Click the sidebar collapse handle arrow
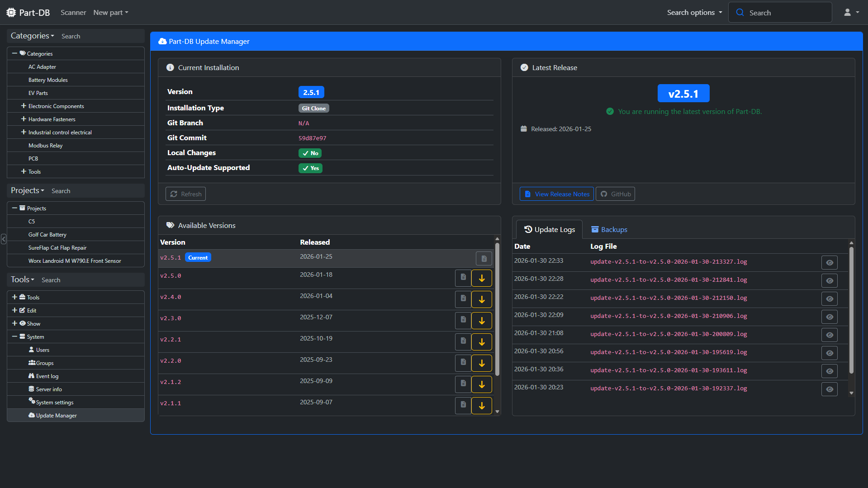Image resolution: width=868 pixels, height=488 pixels. point(4,239)
